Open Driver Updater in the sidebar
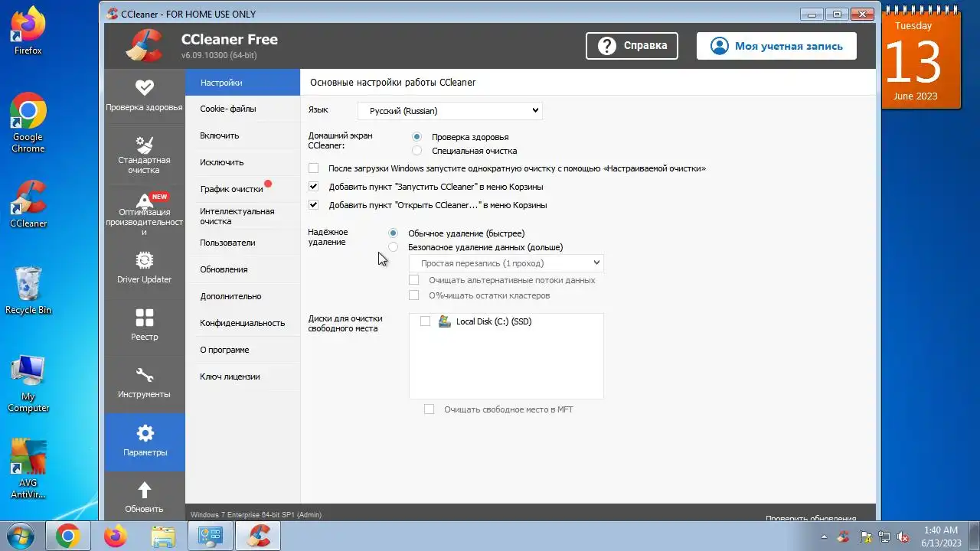The image size is (980, 551). click(144, 268)
